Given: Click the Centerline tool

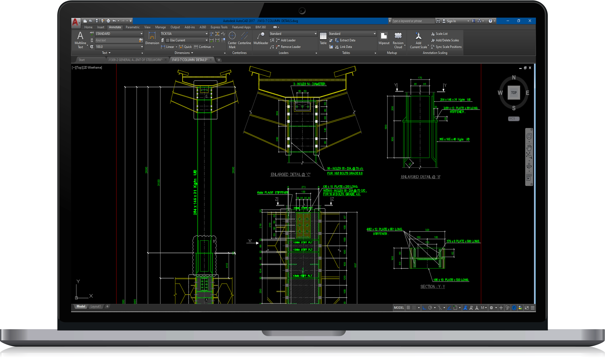Looking at the screenshot, I should coord(244,38).
